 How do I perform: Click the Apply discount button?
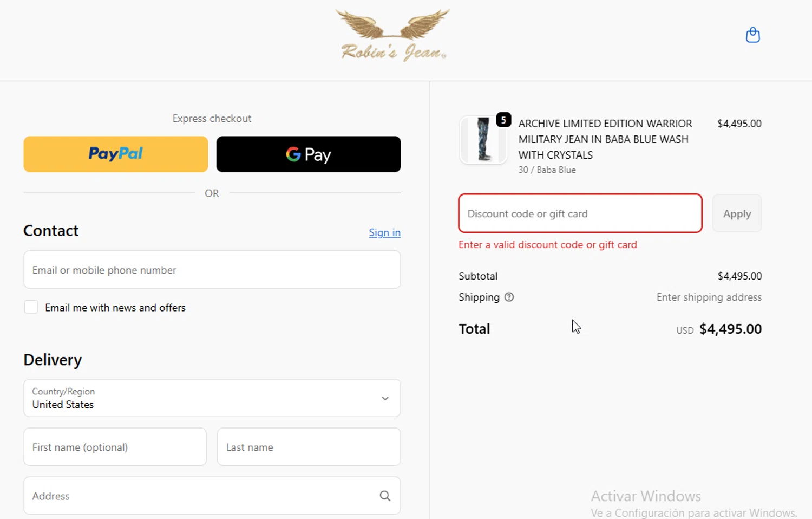737,213
